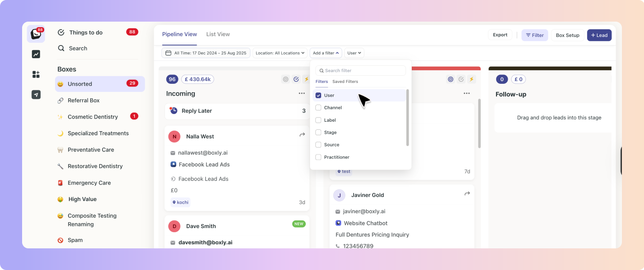The image size is (644, 270).
Task: Open the Dave Smith lead card
Action: (237, 232)
